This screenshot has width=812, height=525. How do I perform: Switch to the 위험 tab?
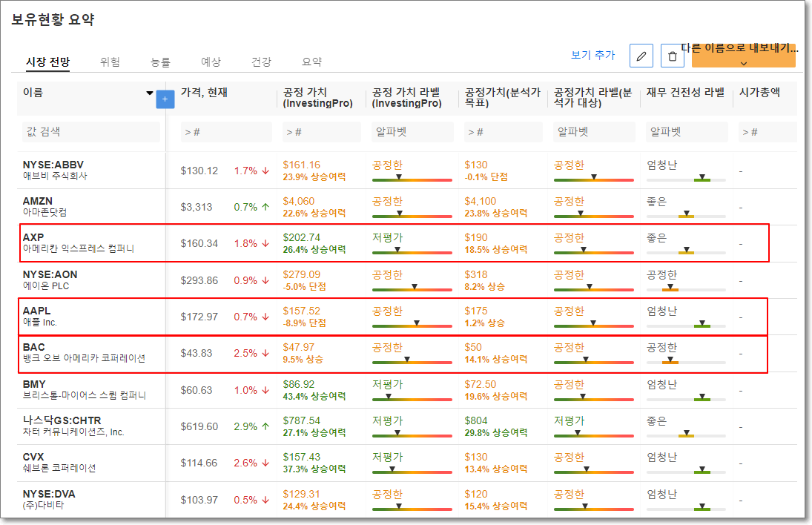pyautogui.click(x=110, y=62)
